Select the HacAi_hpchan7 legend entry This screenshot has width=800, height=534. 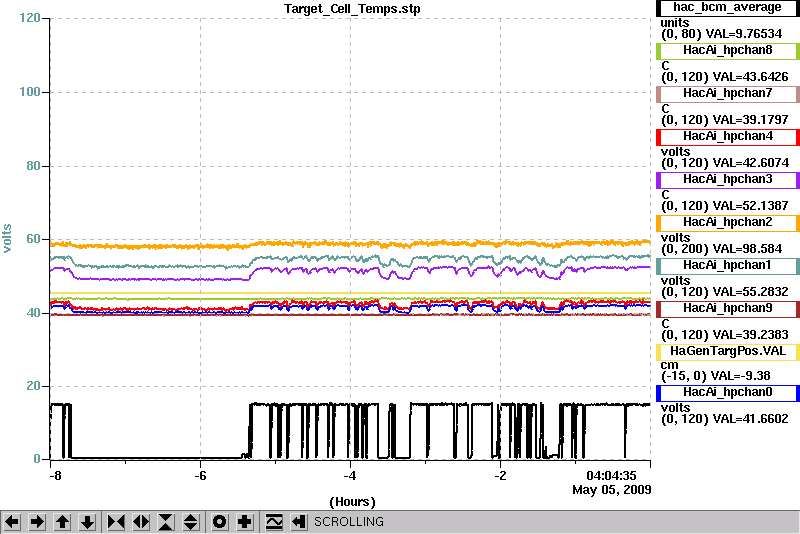728,93
